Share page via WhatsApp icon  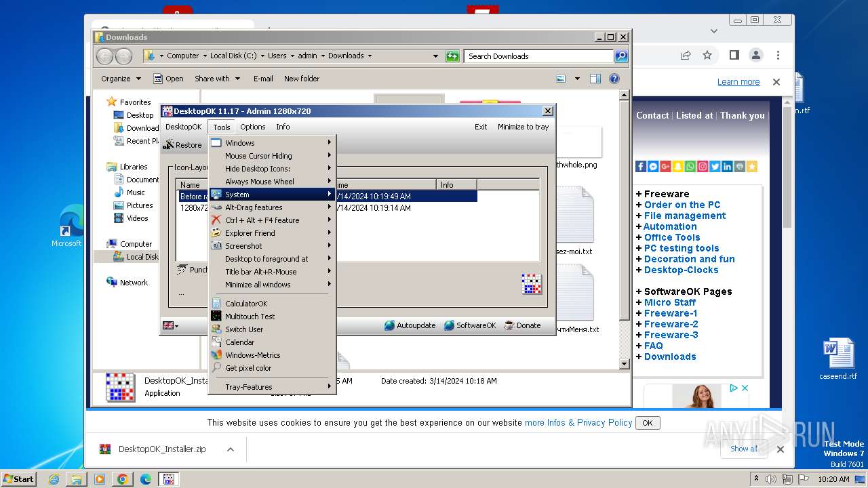pyautogui.click(x=690, y=166)
